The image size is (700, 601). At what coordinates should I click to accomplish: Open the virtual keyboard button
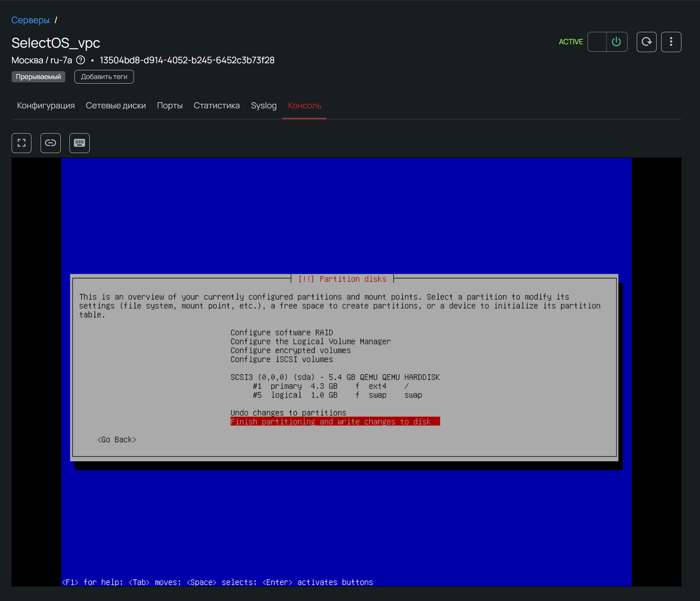point(79,143)
